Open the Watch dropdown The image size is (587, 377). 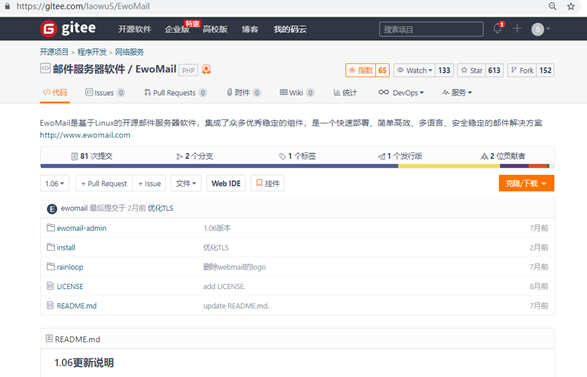[x=414, y=70]
